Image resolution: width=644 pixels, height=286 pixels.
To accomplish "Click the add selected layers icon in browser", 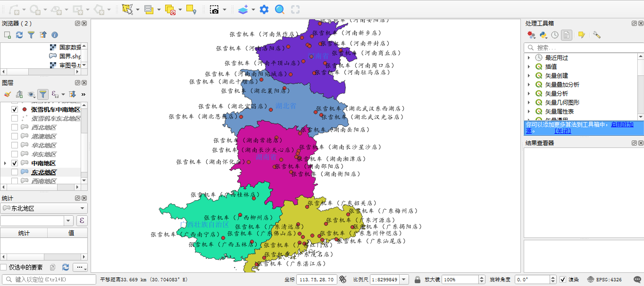I will [x=8, y=35].
